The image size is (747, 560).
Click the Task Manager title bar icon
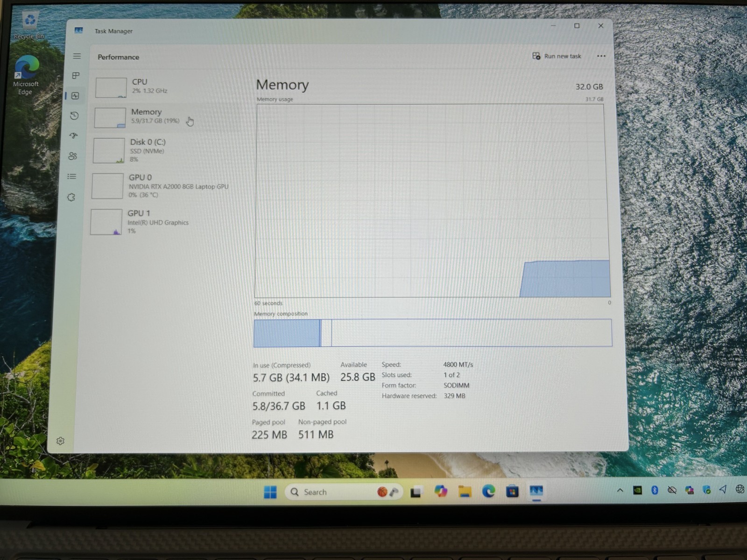pyautogui.click(x=78, y=30)
